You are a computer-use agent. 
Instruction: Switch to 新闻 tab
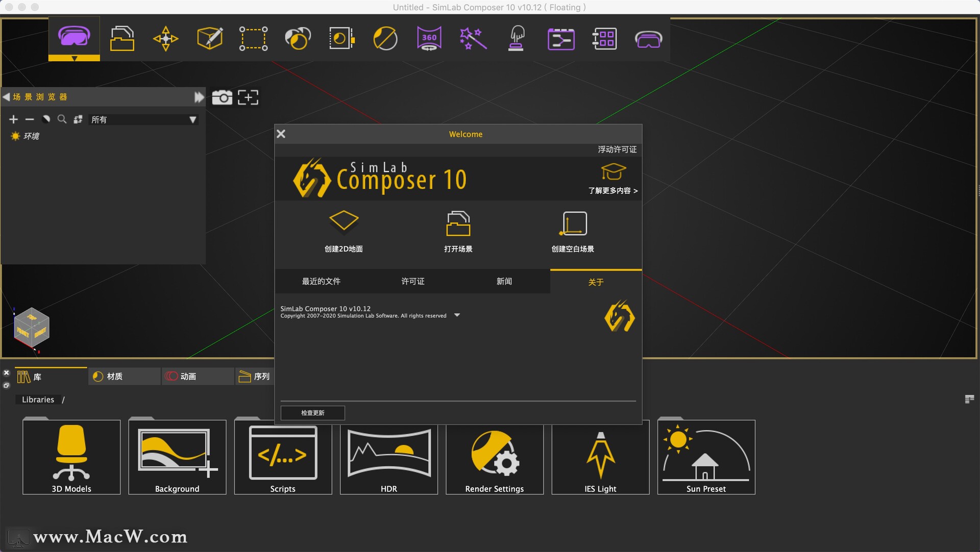[504, 282]
